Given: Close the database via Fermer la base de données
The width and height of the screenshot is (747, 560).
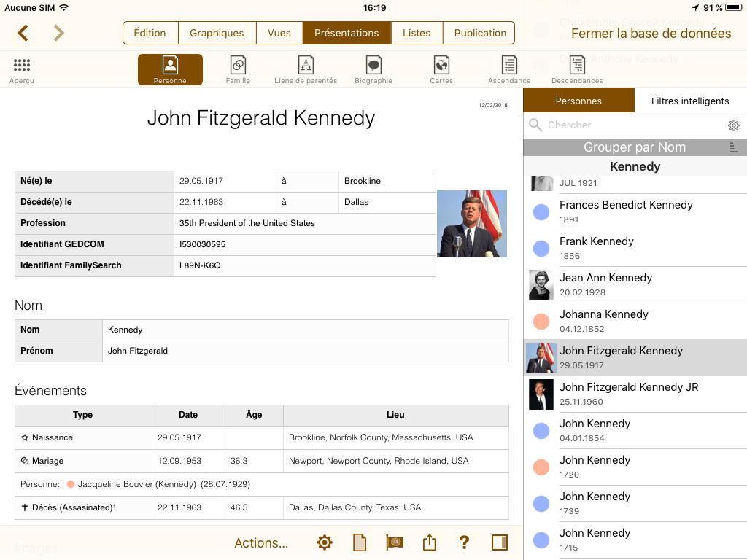Looking at the screenshot, I should click(x=651, y=34).
